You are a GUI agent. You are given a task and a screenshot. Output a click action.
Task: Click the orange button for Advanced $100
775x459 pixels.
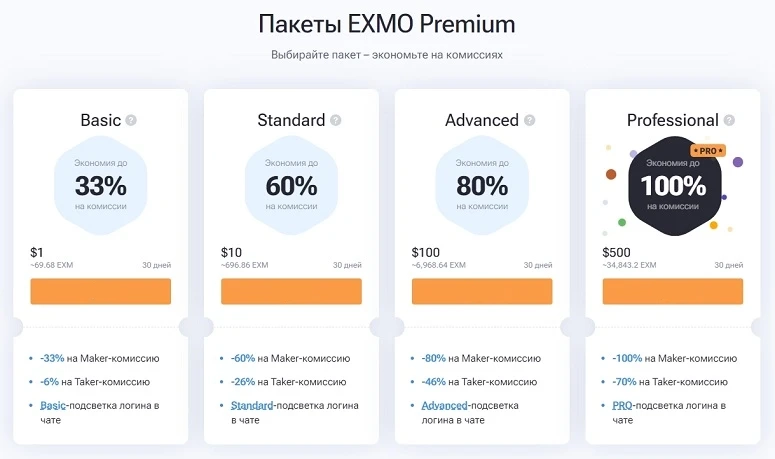pos(482,291)
